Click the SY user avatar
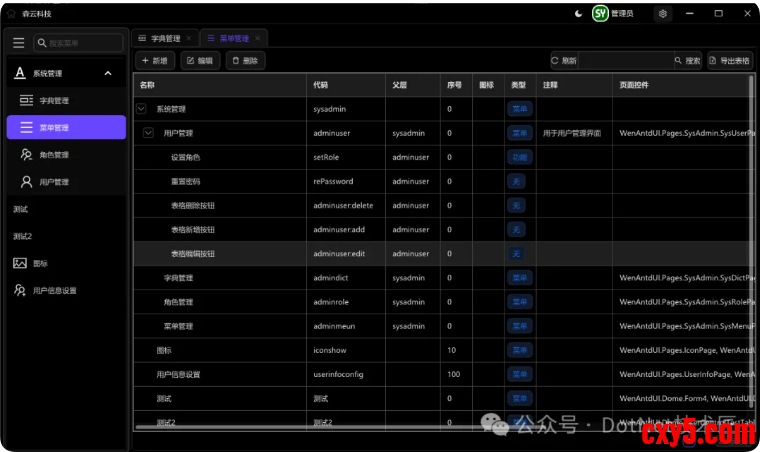Screen dimensions: 760x452 [x=600, y=14]
